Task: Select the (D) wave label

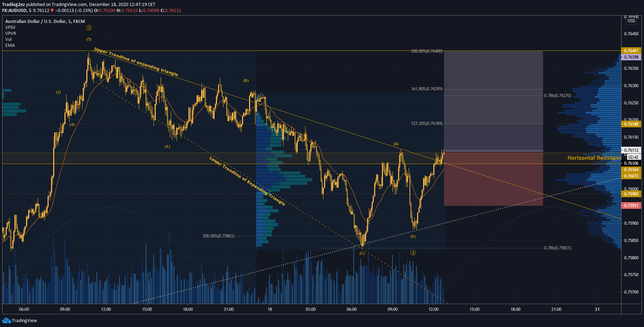Action: point(396,144)
